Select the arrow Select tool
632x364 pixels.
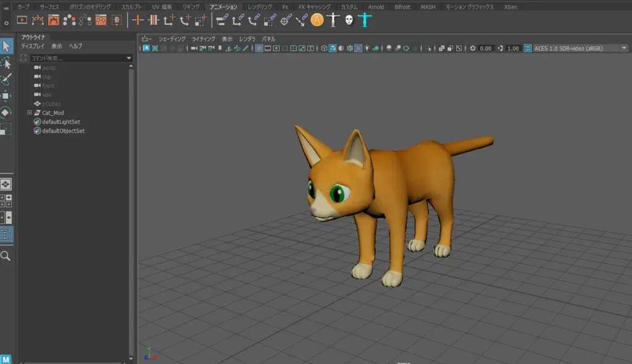click(6, 46)
